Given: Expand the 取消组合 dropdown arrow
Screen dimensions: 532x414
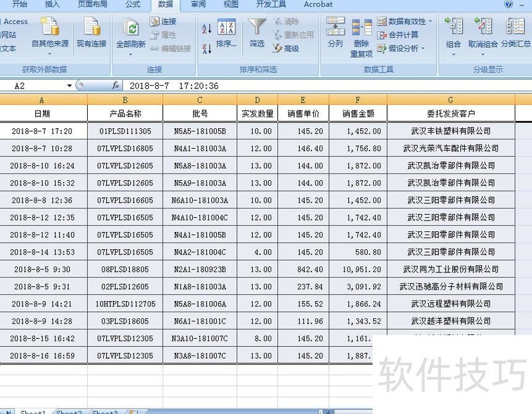Looking at the screenshot, I should [483, 54].
